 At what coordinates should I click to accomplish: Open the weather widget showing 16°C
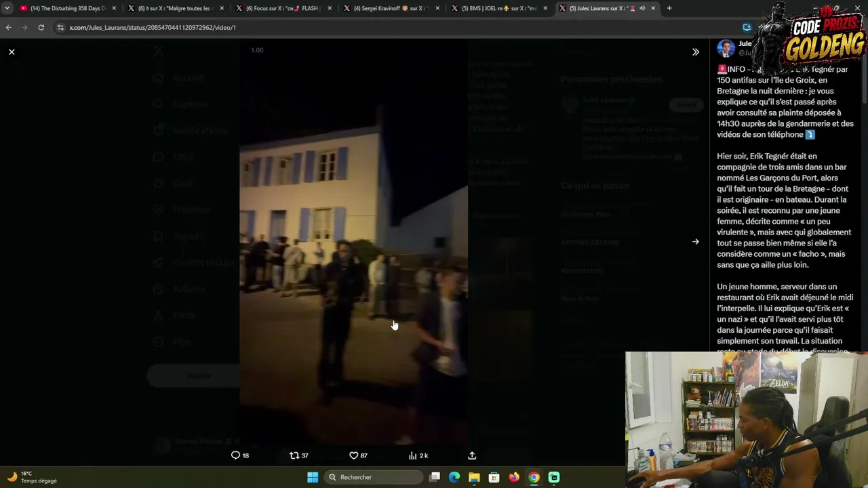[x=33, y=477]
